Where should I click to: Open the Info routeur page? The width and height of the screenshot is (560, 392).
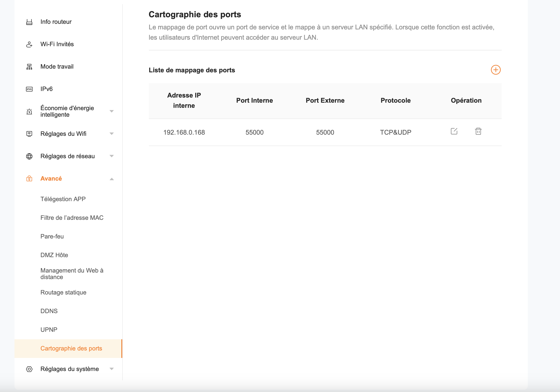[56, 22]
